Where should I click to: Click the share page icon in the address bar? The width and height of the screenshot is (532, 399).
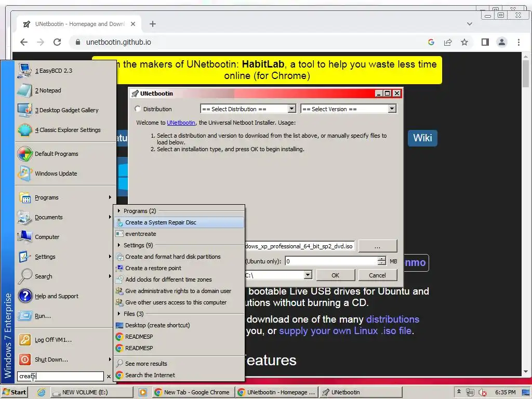click(x=447, y=42)
